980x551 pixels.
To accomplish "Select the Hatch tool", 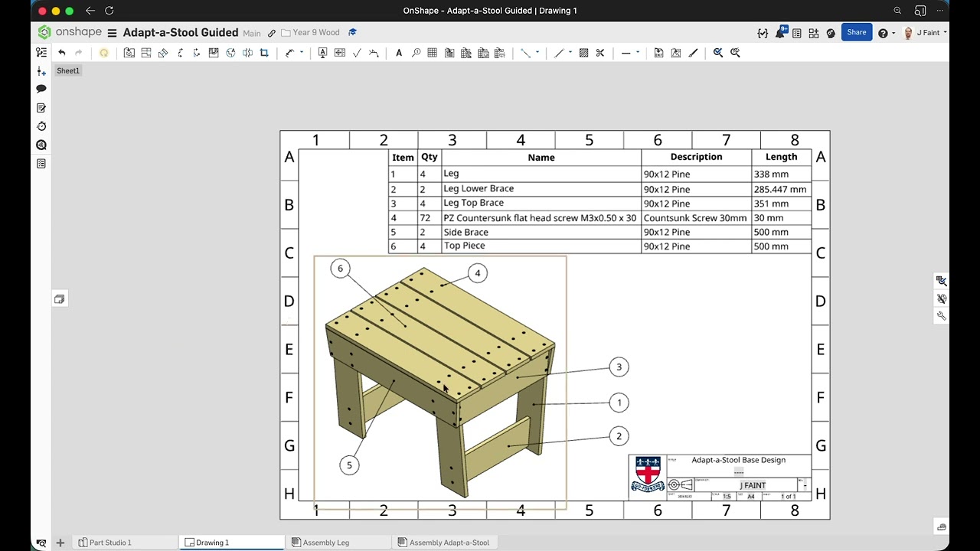I will point(583,53).
